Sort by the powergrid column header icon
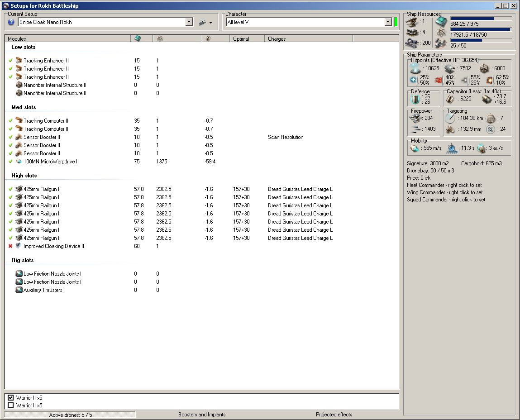Image resolution: width=520 pixels, height=420 pixels. pos(160,39)
